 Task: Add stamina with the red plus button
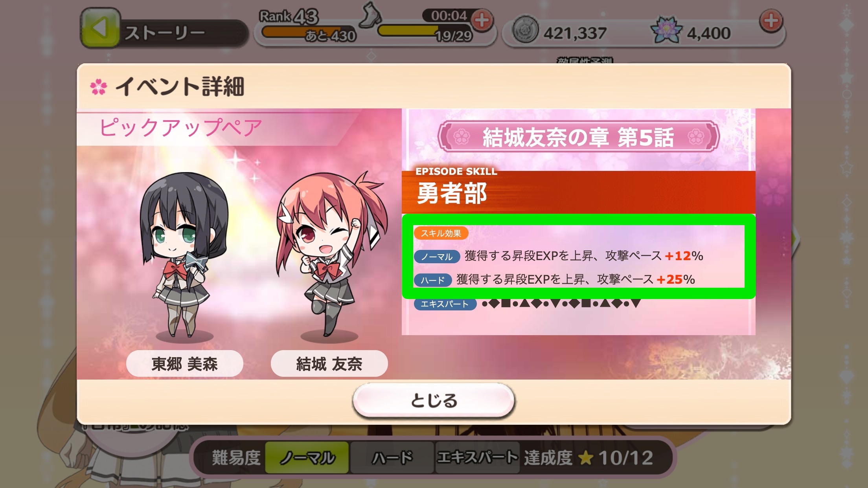coord(482,20)
